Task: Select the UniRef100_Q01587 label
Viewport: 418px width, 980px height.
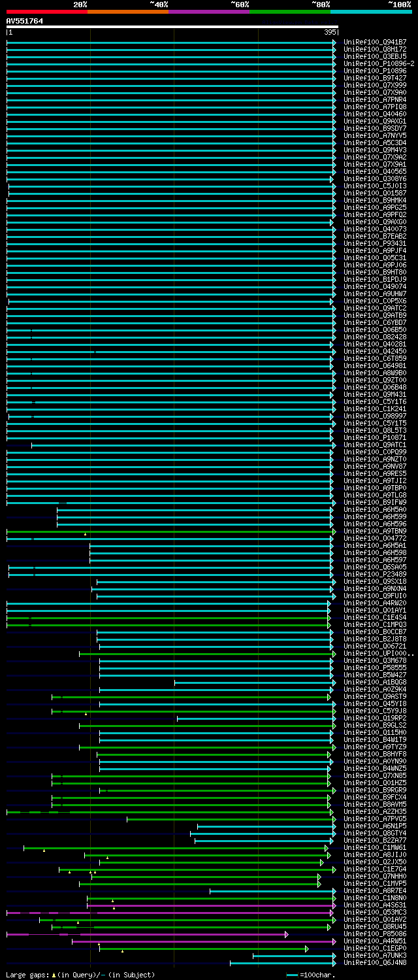Action: pos(375,193)
